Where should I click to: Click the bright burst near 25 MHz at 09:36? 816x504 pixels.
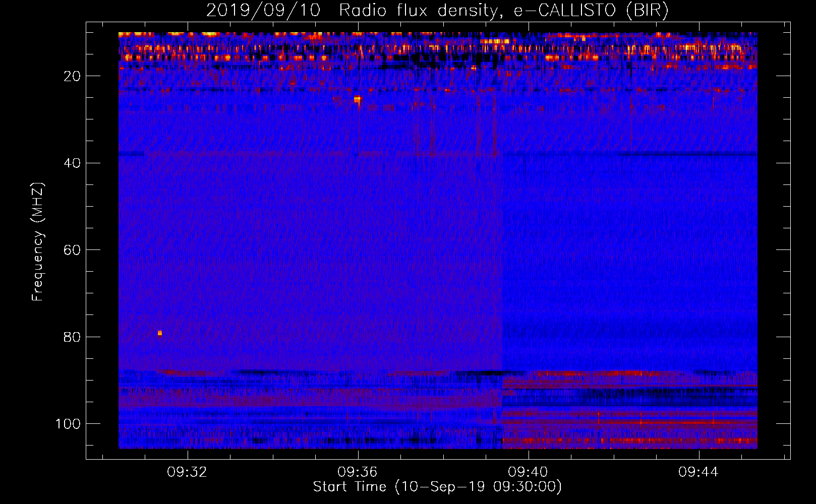coord(358,100)
